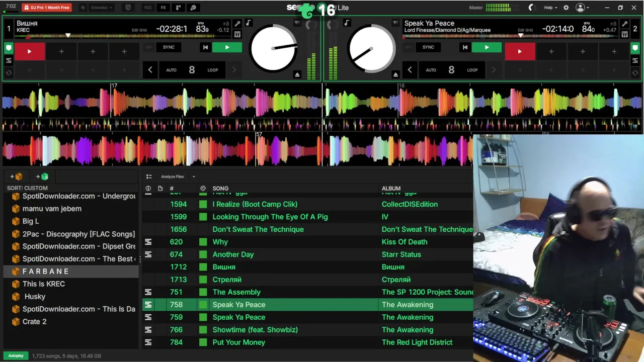
Task: Toggle SYNC on deck 1
Action: 169,47
